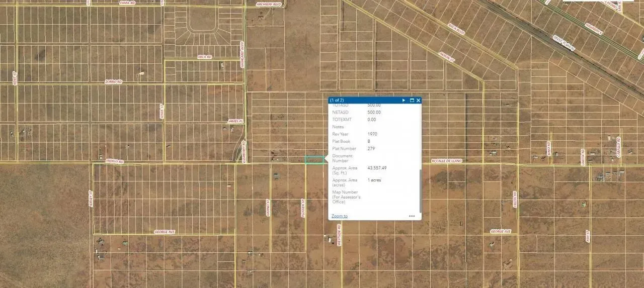Click the 'AKRON ST' street label
Screen dimensions: 644x288
click(447, 56)
